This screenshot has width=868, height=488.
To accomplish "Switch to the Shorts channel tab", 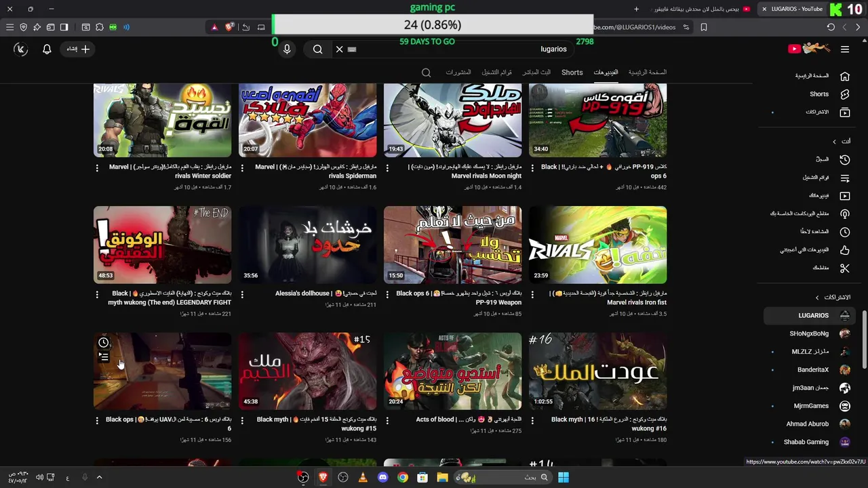I will 572,73.
